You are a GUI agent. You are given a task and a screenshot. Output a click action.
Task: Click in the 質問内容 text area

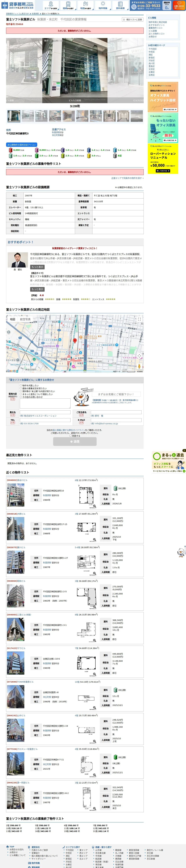point(45,403)
